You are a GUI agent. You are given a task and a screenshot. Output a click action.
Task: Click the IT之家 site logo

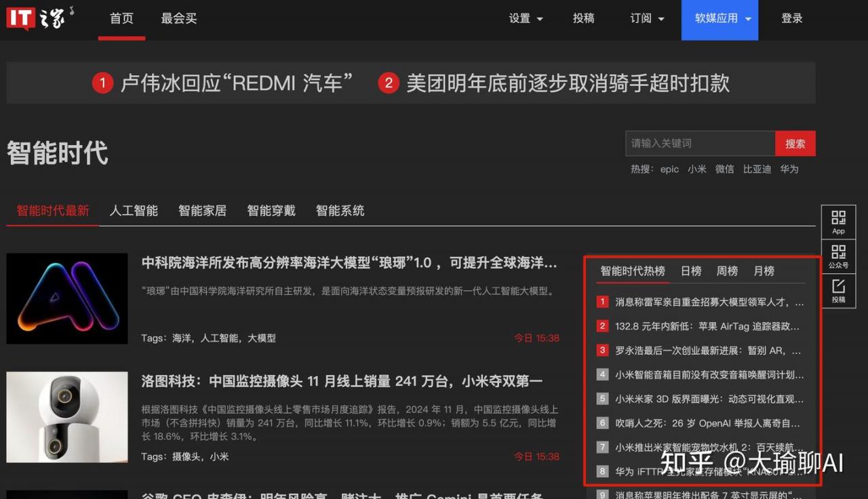tap(41, 18)
